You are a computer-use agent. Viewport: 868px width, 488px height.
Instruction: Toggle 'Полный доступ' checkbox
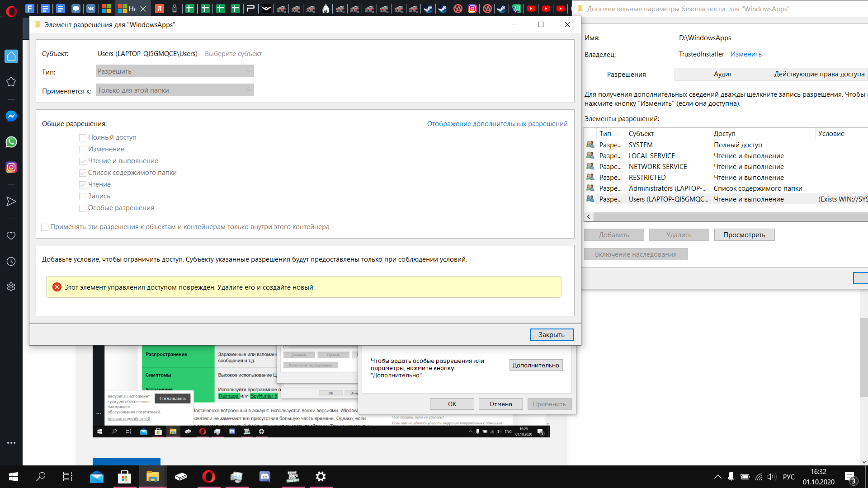pos(83,138)
